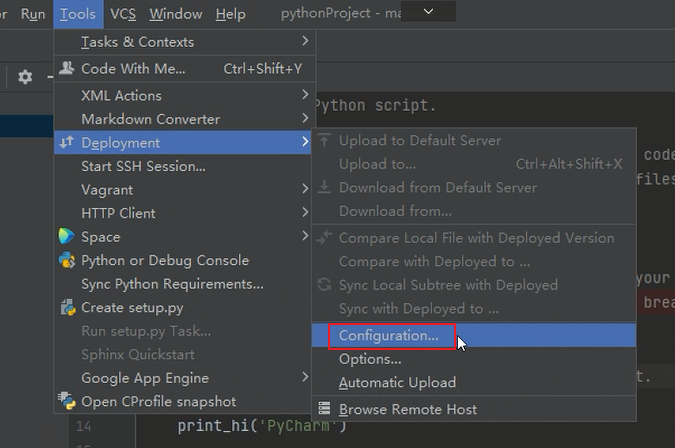Click print_hi('PyCharm') code line

coord(262,426)
